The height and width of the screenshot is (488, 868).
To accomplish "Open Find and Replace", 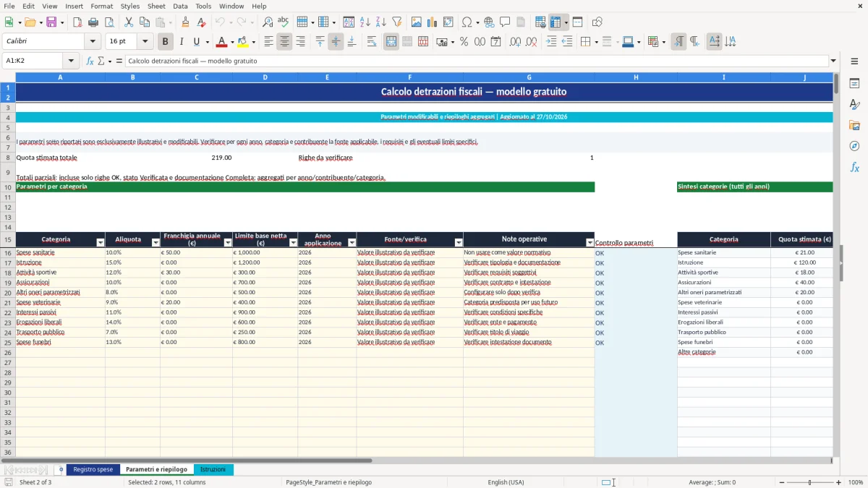I will pos(268,22).
